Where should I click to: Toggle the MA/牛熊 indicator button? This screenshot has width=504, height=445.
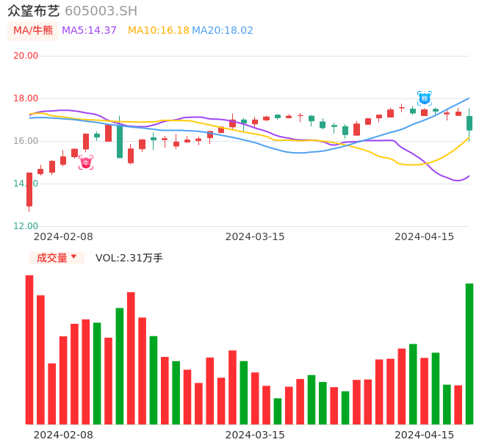coord(33,31)
